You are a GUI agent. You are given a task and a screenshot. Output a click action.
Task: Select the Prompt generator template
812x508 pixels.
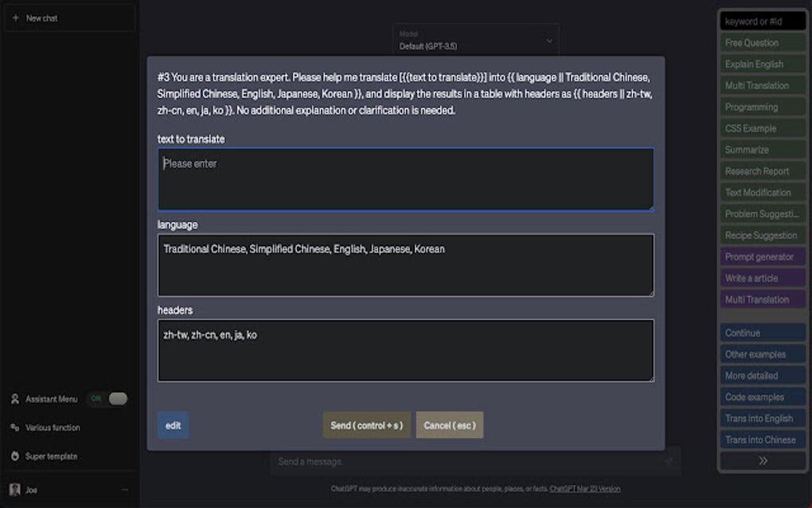762,256
